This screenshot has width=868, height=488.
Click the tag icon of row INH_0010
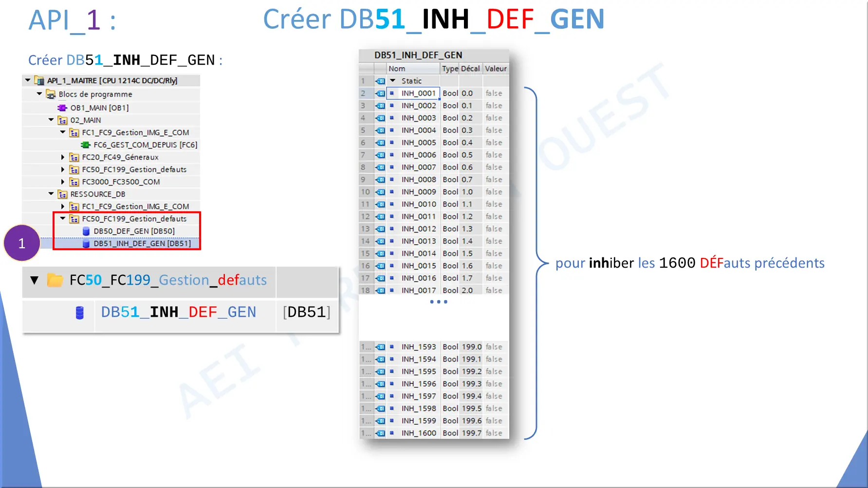pos(380,204)
